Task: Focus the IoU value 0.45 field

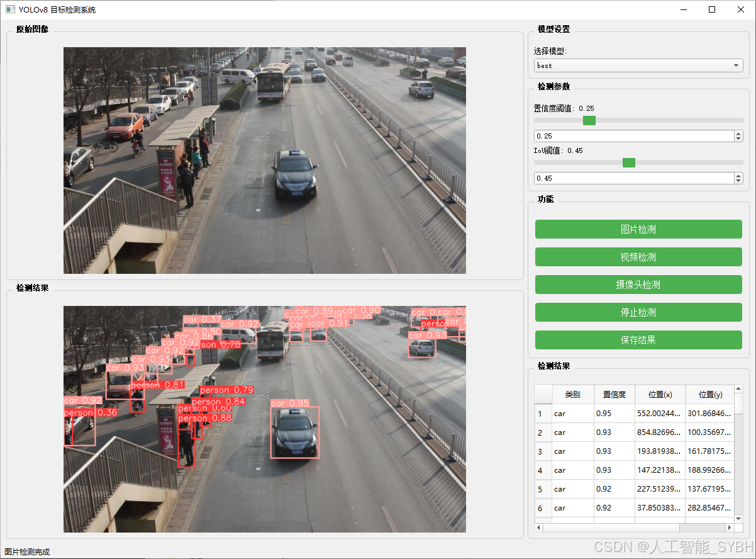Action: pyautogui.click(x=633, y=179)
